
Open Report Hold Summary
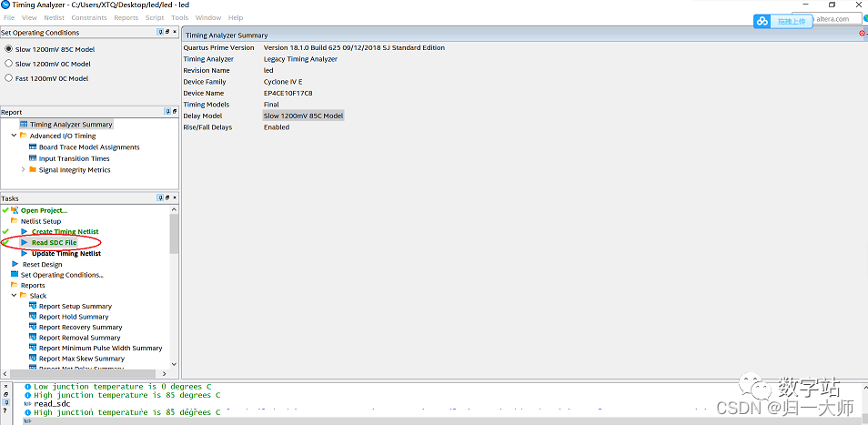point(74,317)
